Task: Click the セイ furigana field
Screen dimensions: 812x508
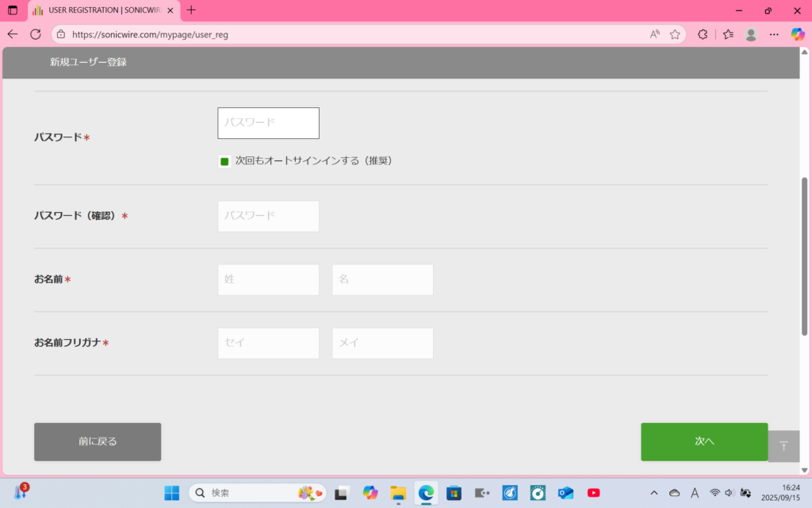Action: 268,343
